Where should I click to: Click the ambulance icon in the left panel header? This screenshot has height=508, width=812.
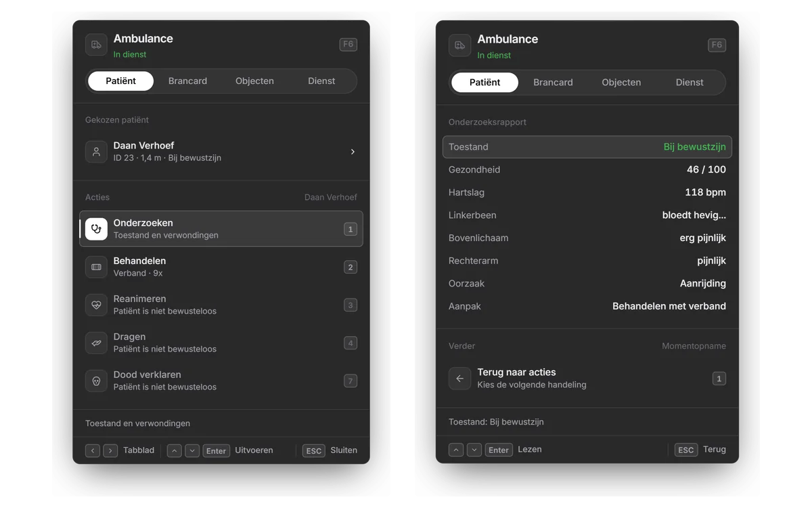[x=96, y=45]
